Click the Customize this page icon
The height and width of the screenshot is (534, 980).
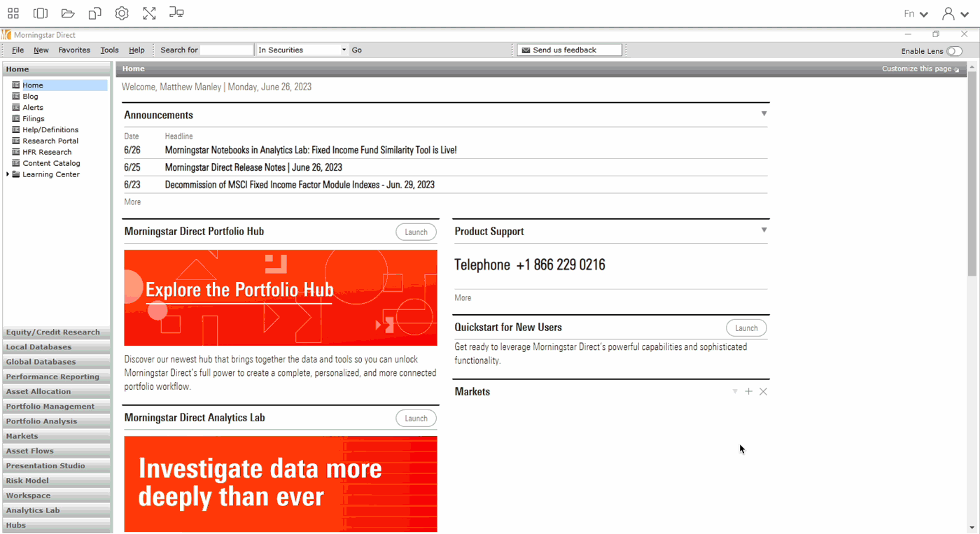pos(957,69)
